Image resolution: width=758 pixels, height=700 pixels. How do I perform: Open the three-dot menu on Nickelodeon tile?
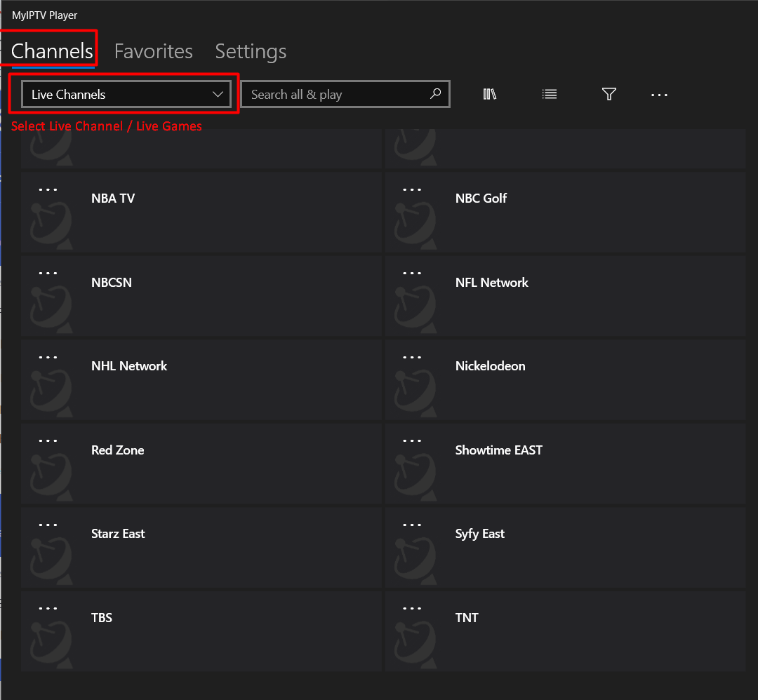tap(412, 357)
